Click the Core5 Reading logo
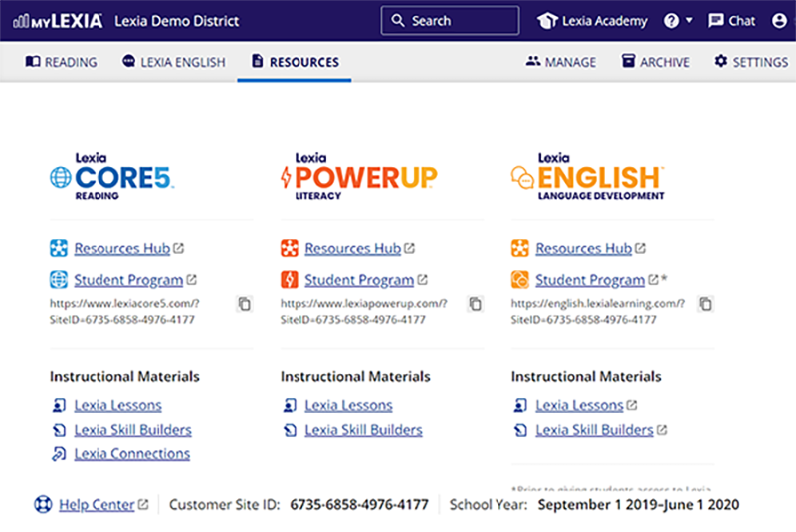The height and width of the screenshot is (532, 796). click(111, 176)
